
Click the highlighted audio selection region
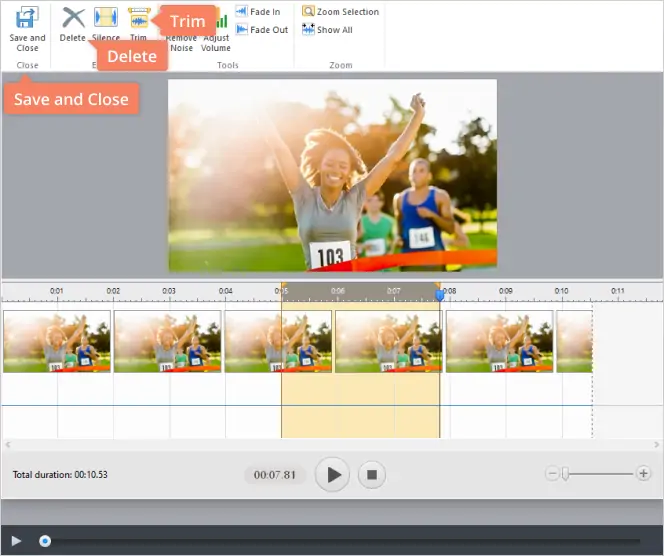click(360, 370)
